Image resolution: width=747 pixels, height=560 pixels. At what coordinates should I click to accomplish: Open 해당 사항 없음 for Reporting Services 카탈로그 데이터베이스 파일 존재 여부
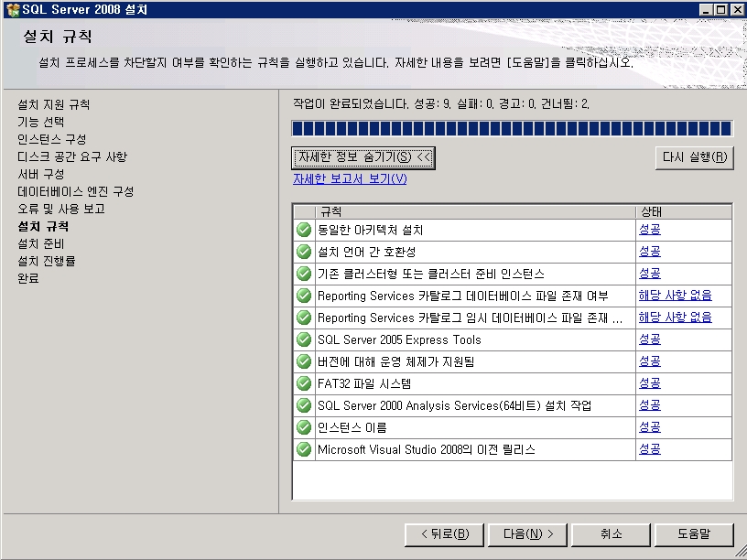675,296
